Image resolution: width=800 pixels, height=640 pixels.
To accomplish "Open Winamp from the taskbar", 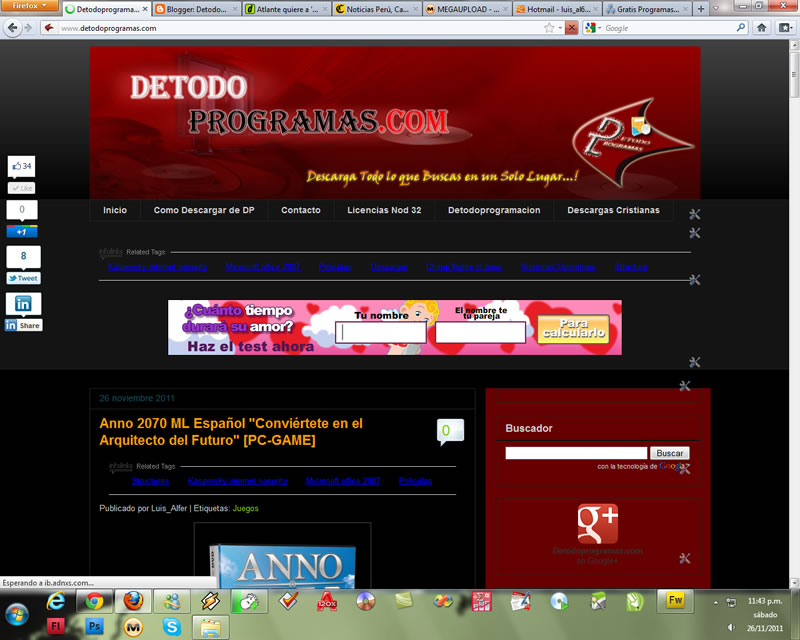I will 210,601.
